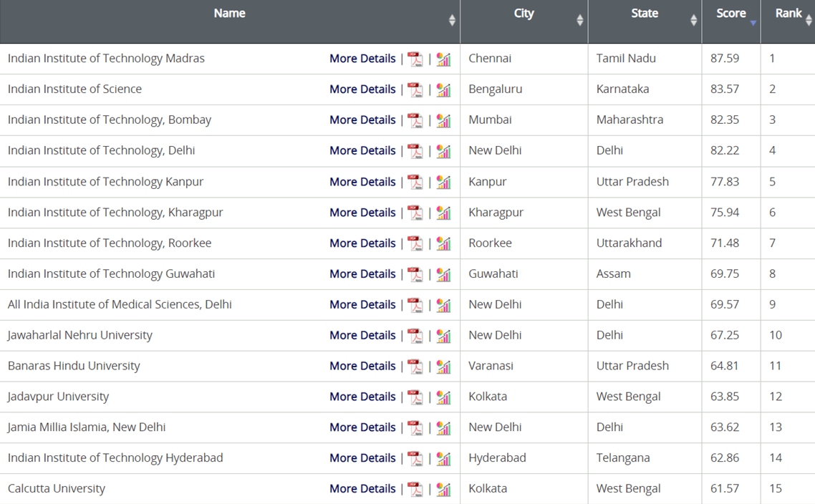Sort table by Name column arrows
Screen dimensions: 815x504
coord(452,20)
